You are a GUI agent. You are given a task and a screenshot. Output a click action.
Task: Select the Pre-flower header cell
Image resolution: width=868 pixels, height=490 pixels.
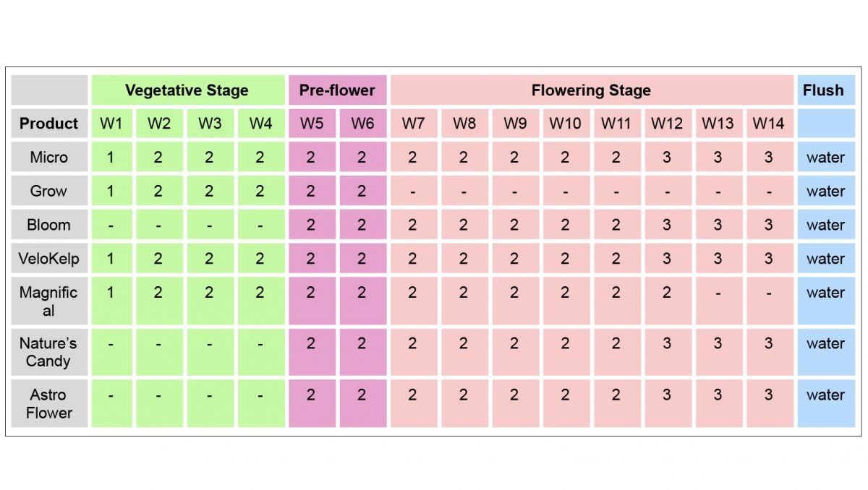(x=337, y=90)
